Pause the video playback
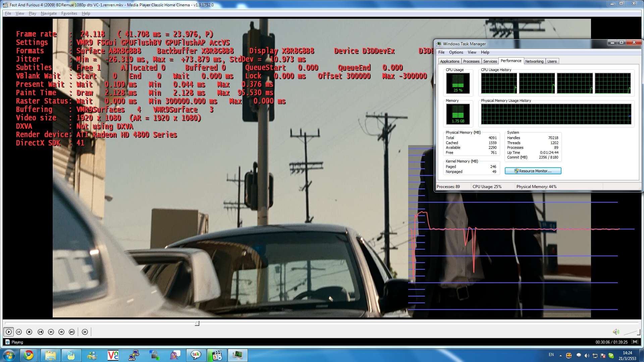This screenshot has width=644, height=362. pyautogui.click(x=19, y=332)
